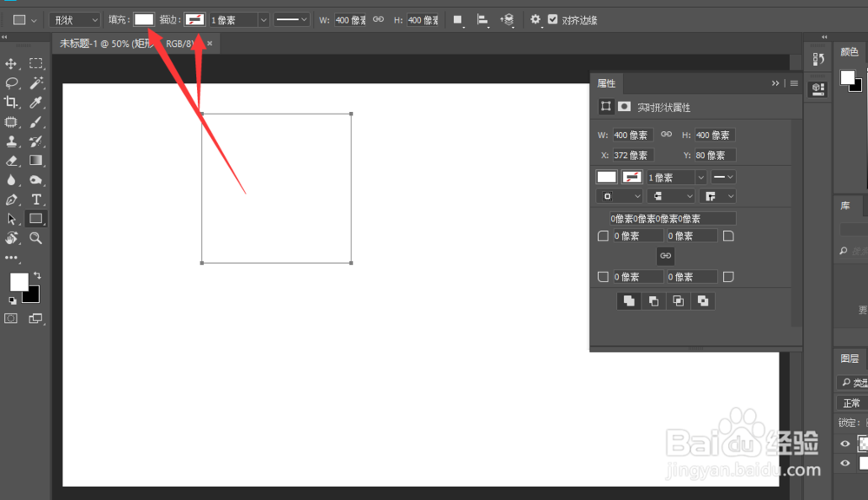This screenshot has height=500, width=868.
Task: Select the Clone Stamp tool
Action: (10, 141)
